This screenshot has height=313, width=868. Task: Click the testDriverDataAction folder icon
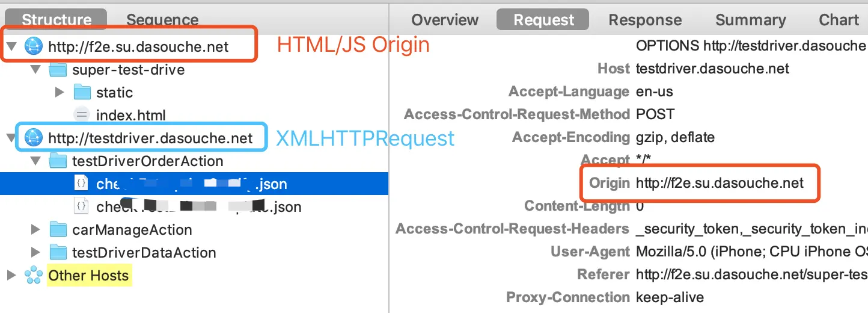58,253
